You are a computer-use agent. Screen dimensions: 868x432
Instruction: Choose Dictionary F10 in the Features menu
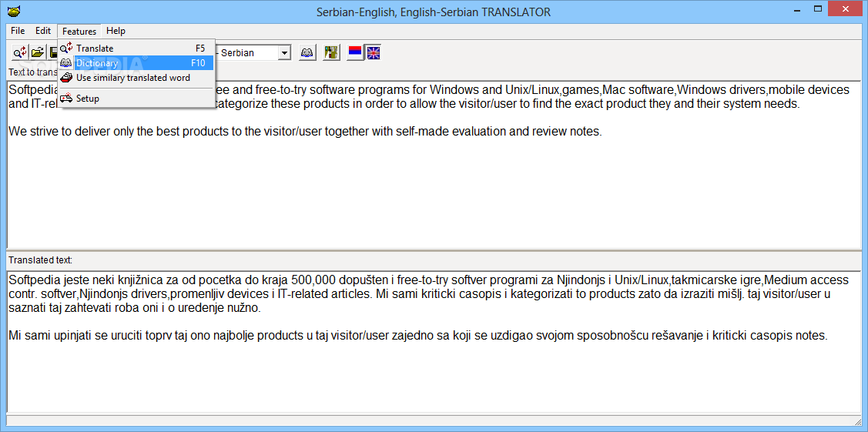click(x=136, y=63)
